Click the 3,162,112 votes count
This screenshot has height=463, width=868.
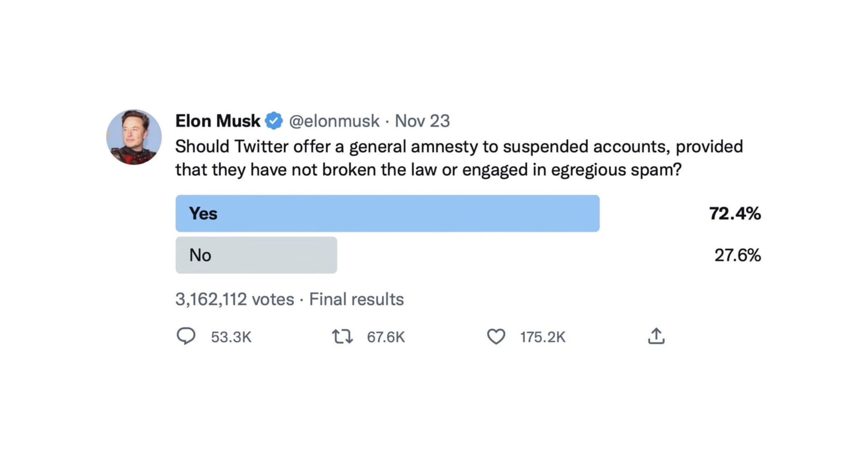click(x=235, y=299)
